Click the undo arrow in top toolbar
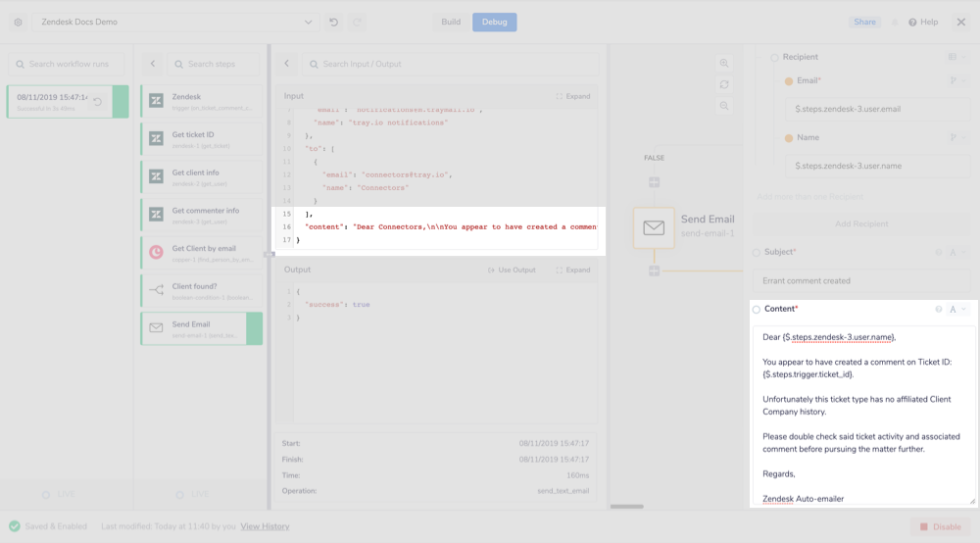Screen dimensions: 980x543 334,22
